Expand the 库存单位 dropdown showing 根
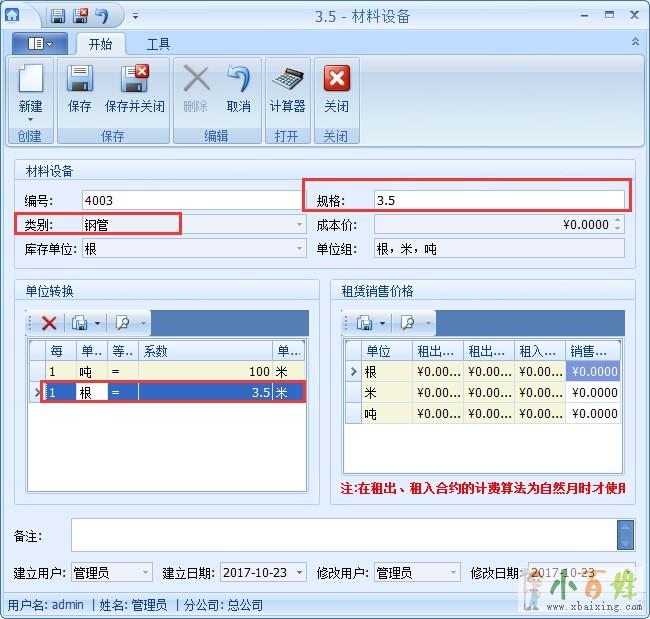Viewport: 650px width, 619px height. [299, 248]
